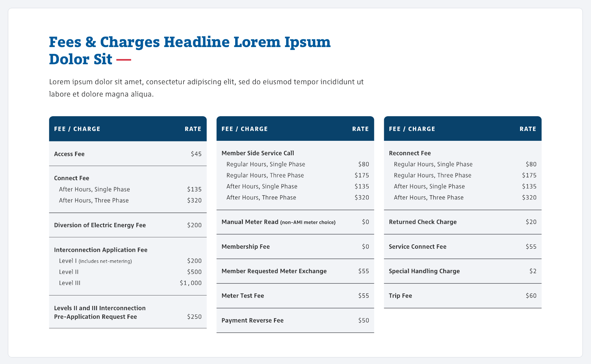The image size is (591, 364).
Task: Click the Level II row label
Action: pos(69,272)
